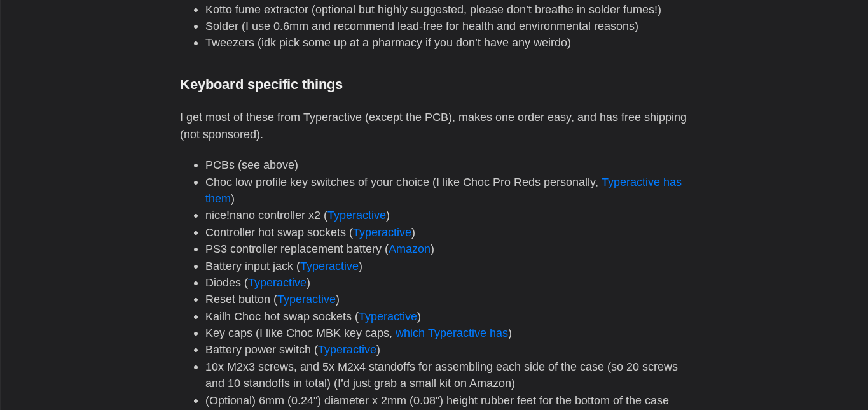Screen dimensions: 868x410
Task: Click the "PS3 controller replacement battery" text
Action: [x=294, y=249]
